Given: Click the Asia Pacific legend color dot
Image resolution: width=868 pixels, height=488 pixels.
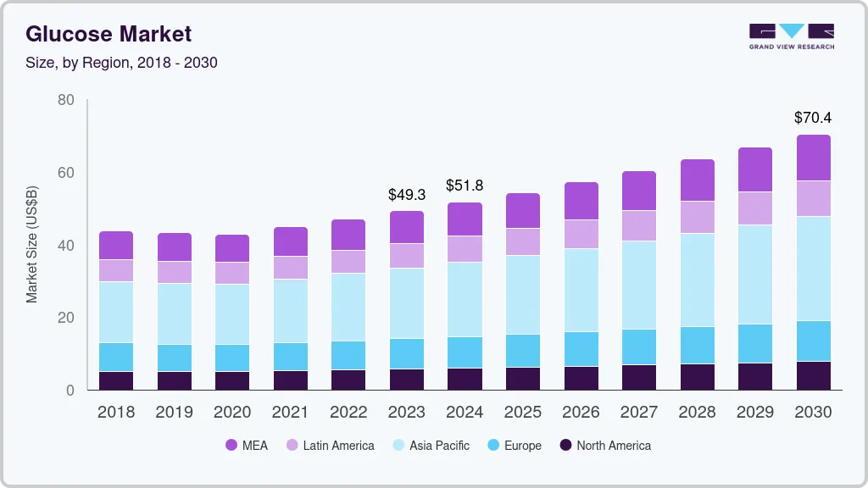Looking at the screenshot, I should [398, 445].
